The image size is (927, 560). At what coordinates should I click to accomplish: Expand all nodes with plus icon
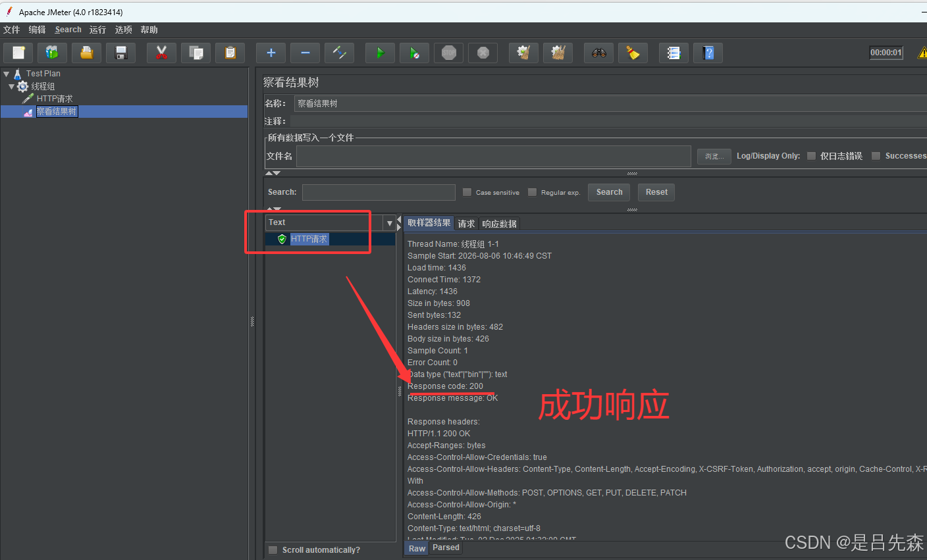pos(271,53)
